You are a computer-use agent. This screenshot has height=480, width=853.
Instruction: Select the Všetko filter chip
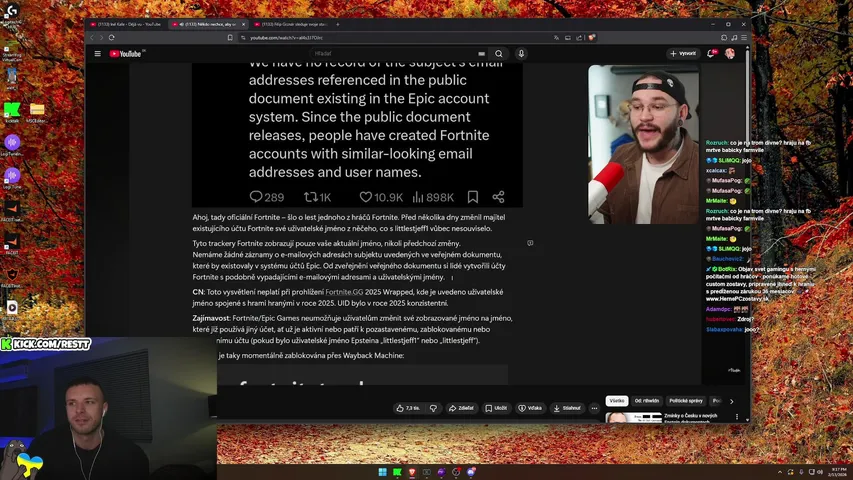tap(617, 401)
